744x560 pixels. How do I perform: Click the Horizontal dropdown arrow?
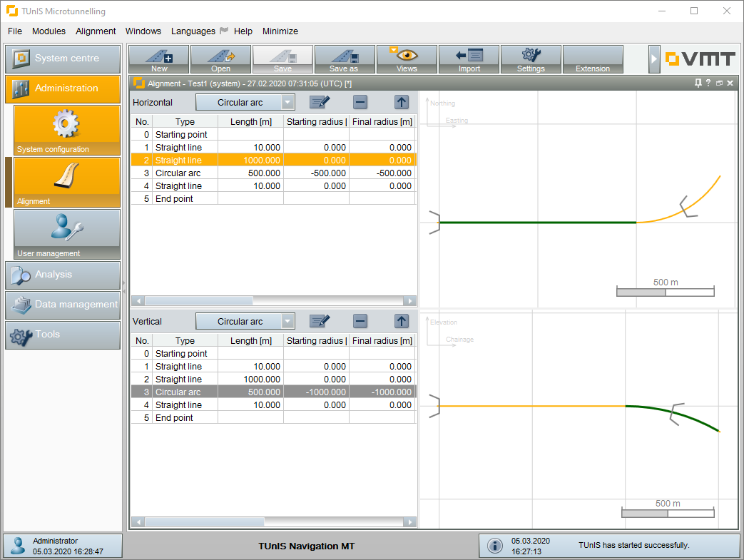tap(287, 103)
